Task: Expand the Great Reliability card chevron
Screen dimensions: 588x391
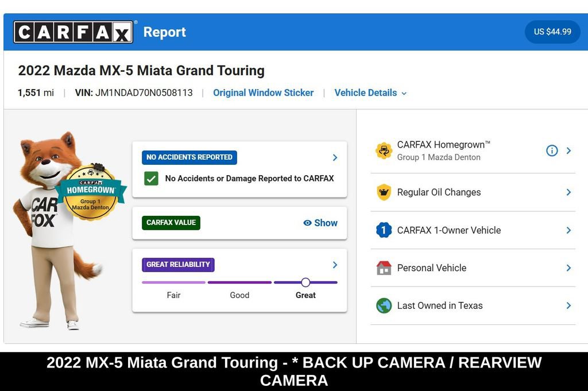Action: [x=335, y=265]
